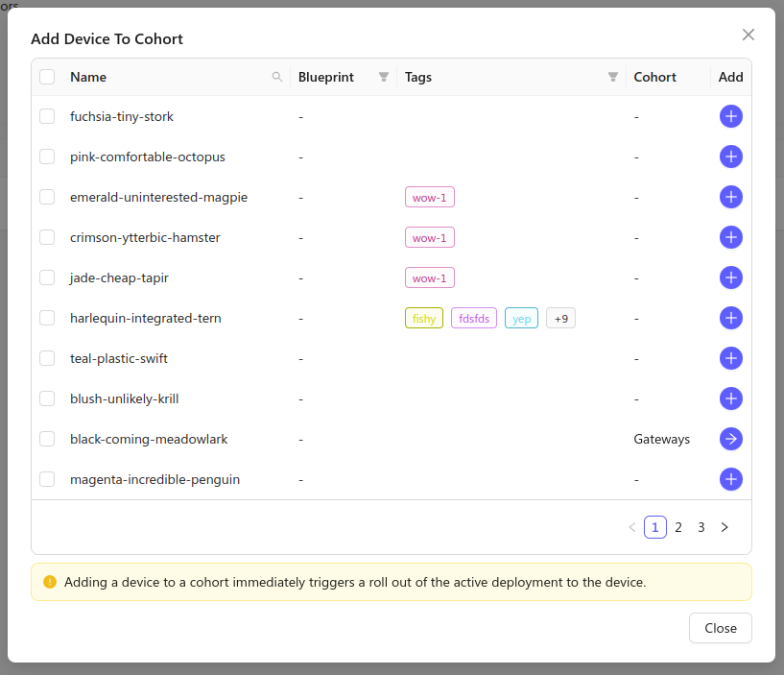Add pink-comfortable-octopus using its plus icon
Viewport: 784px width, 675px height.
point(731,157)
